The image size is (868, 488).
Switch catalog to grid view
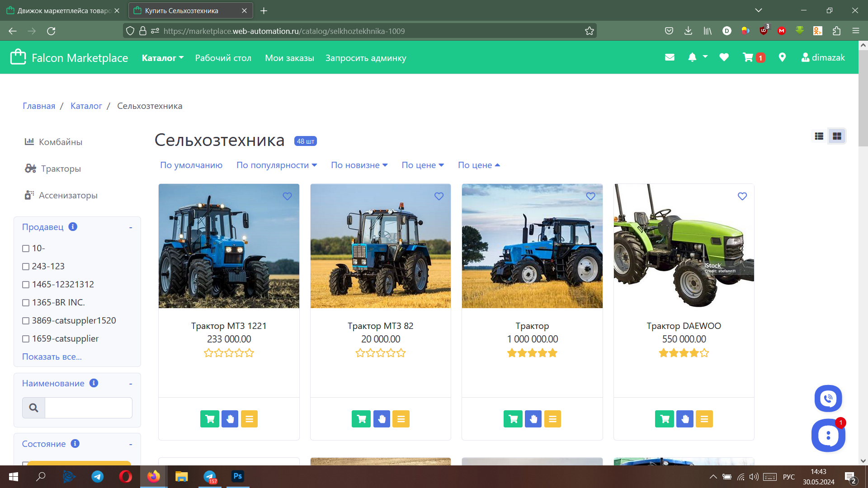[x=837, y=136]
